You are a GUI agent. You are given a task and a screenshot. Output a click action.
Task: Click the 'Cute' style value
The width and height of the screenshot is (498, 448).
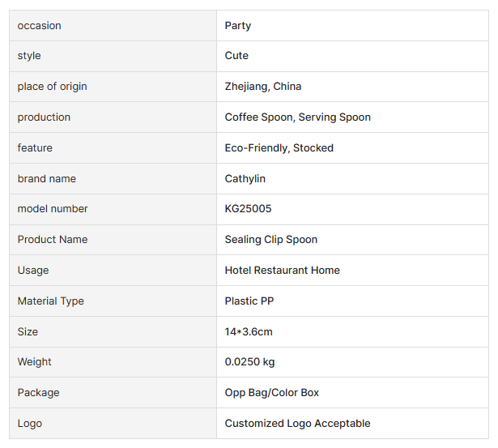coord(236,56)
